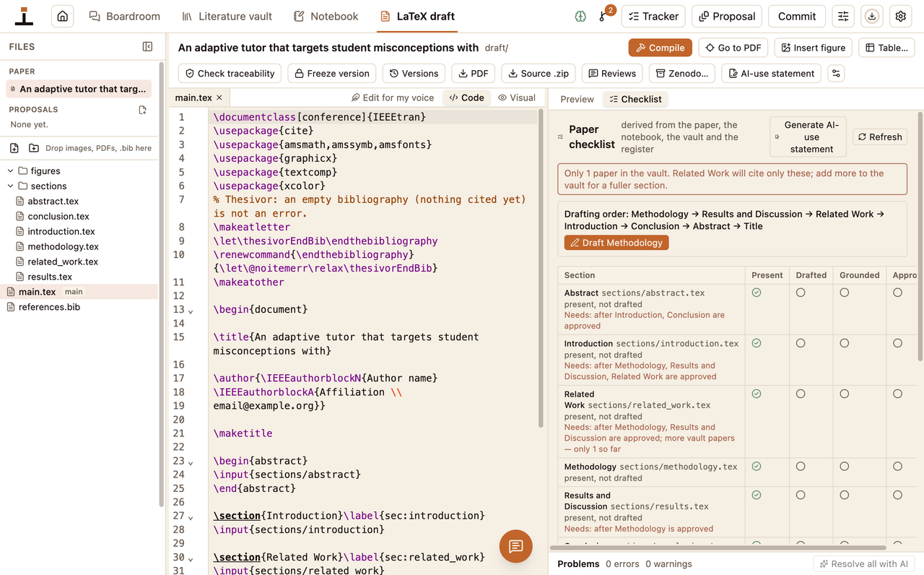Open the toolbar options sliders after AI-use statement
This screenshot has height=575, width=924.
click(x=836, y=73)
